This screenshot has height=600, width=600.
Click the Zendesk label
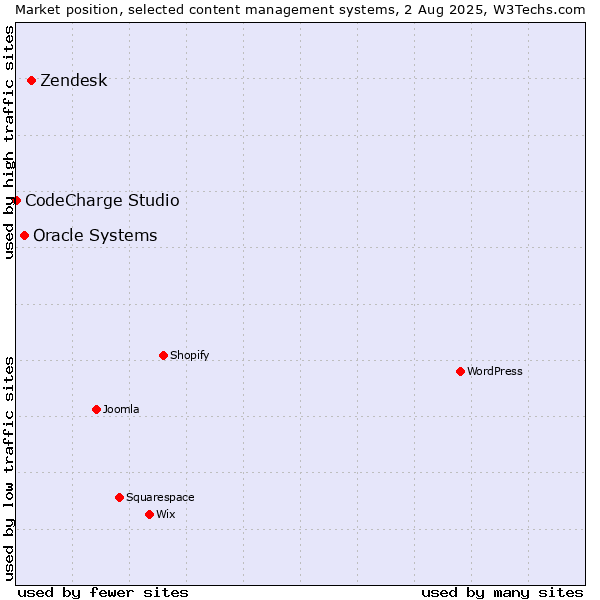74,80
